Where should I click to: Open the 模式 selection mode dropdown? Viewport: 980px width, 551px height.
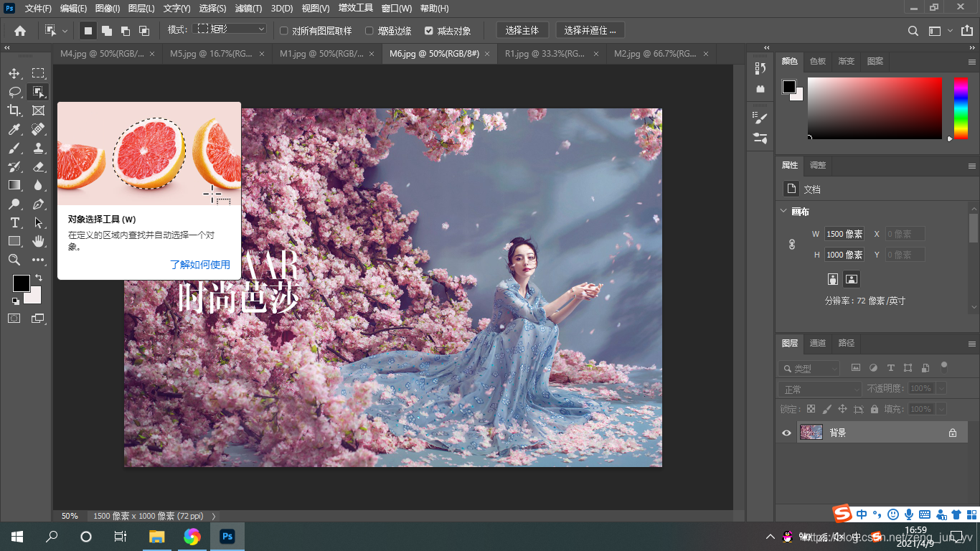pos(262,30)
